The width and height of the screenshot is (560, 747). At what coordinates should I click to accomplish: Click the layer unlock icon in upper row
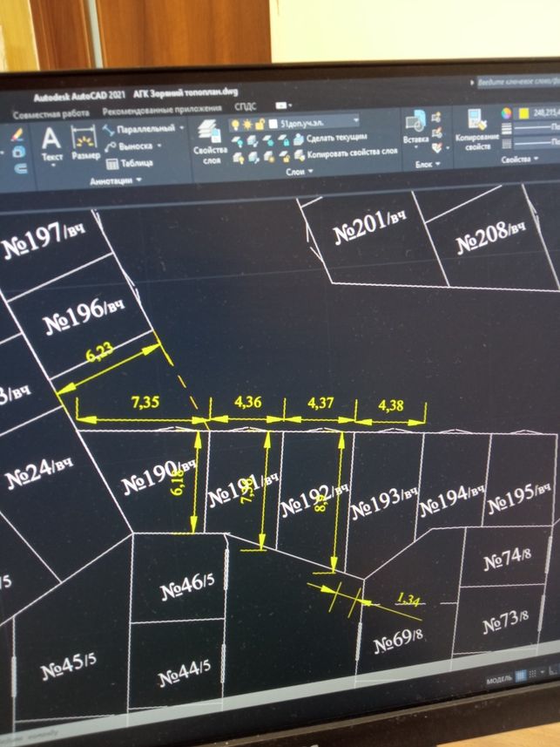283,140
